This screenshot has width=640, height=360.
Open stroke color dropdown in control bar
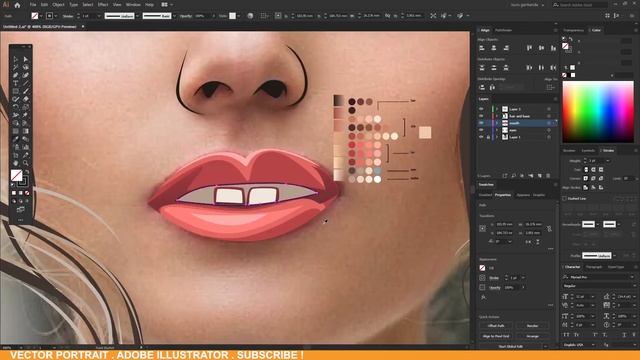point(56,16)
